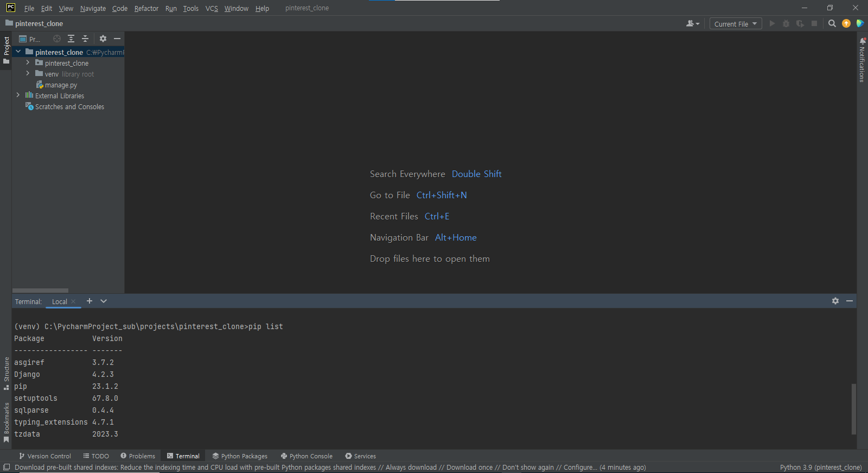
Task: Click the 'tzdata' row in terminal output
Action: [66, 434]
